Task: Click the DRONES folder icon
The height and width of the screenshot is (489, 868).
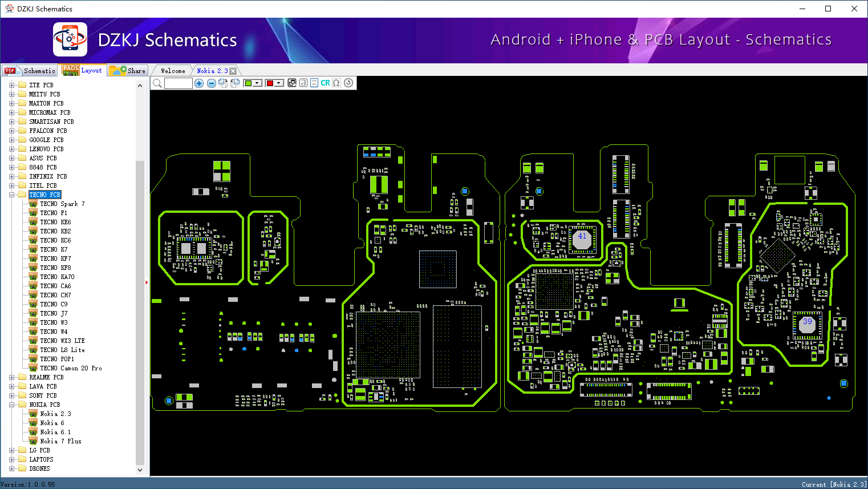Action: pyautogui.click(x=22, y=468)
